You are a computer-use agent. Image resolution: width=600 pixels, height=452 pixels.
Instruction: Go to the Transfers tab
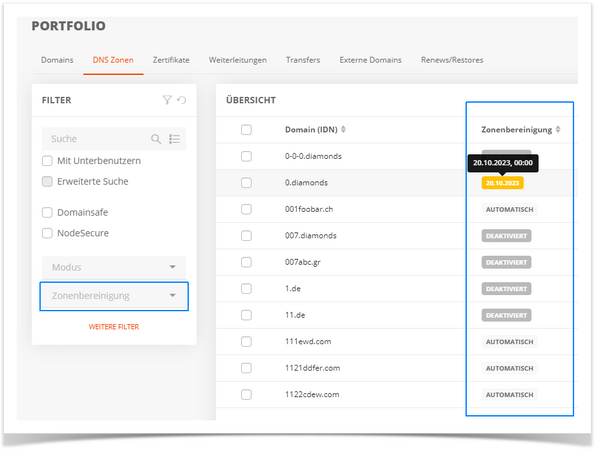click(x=303, y=60)
